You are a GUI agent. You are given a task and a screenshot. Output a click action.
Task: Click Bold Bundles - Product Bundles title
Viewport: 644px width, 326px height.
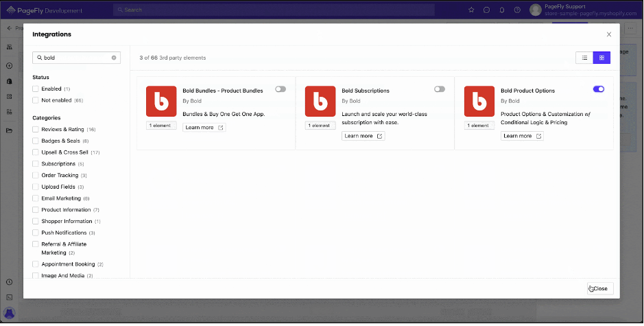[223, 91]
